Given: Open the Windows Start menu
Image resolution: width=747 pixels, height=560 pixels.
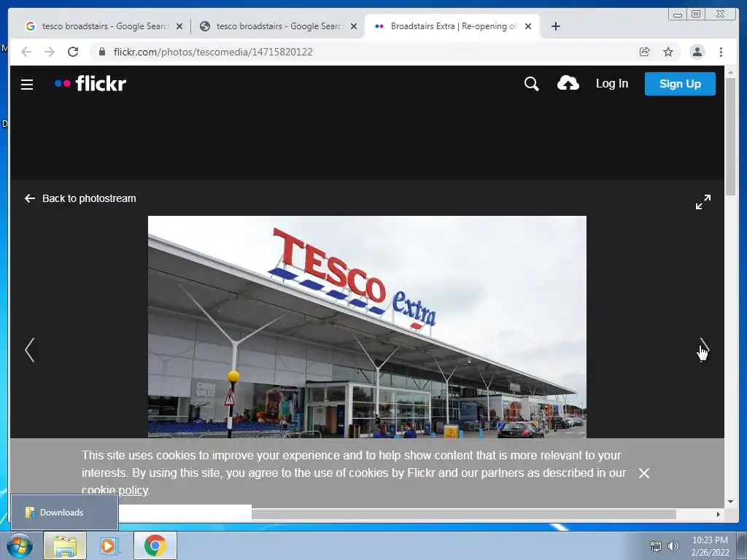Looking at the screenshot, I should point(19,545).
